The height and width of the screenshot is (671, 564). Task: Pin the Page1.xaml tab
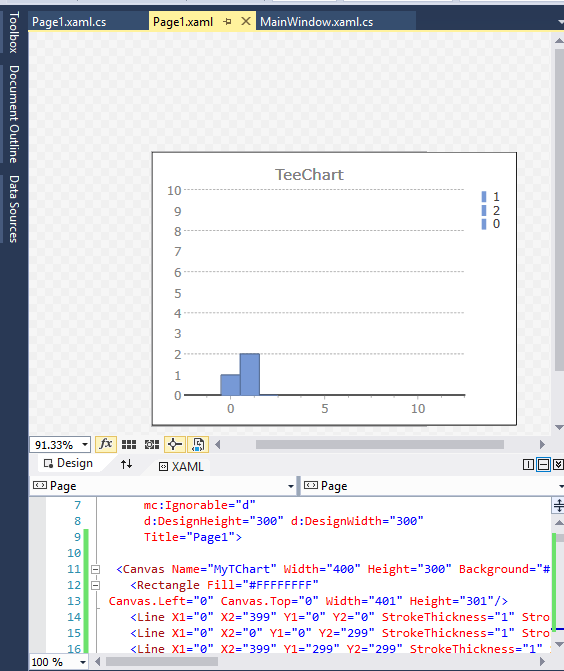coord(227,21)
